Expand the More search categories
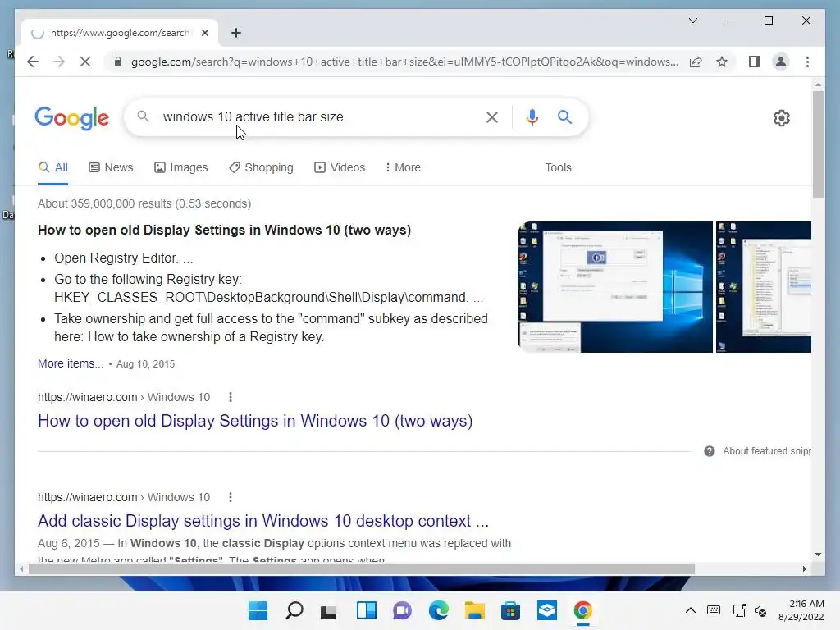 coord(403,167)
